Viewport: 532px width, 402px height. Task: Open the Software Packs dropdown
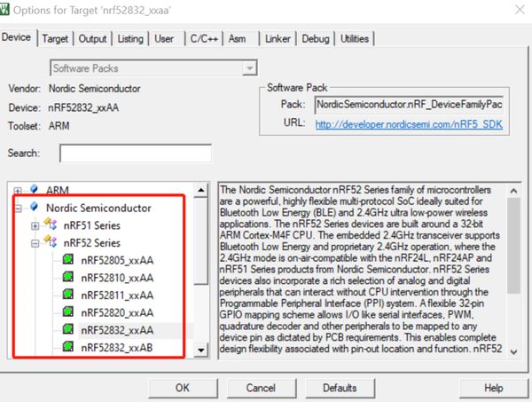coord(249,68)
